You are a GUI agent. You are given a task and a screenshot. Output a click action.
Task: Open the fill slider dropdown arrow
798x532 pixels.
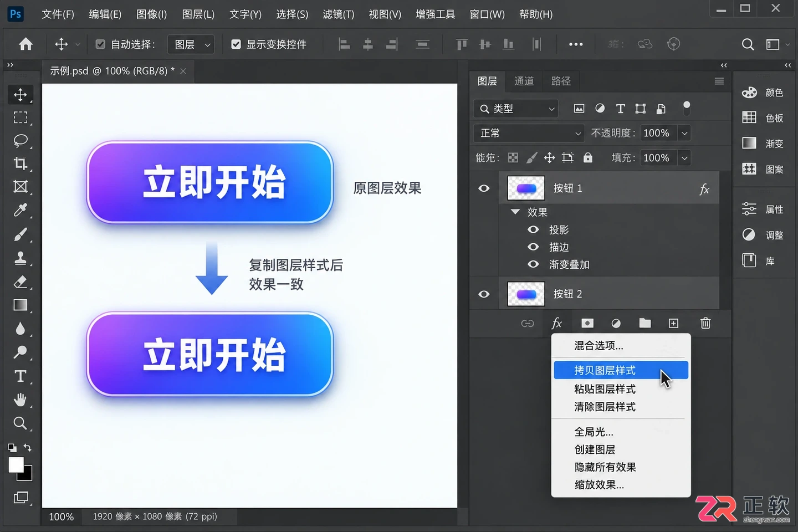684,158
